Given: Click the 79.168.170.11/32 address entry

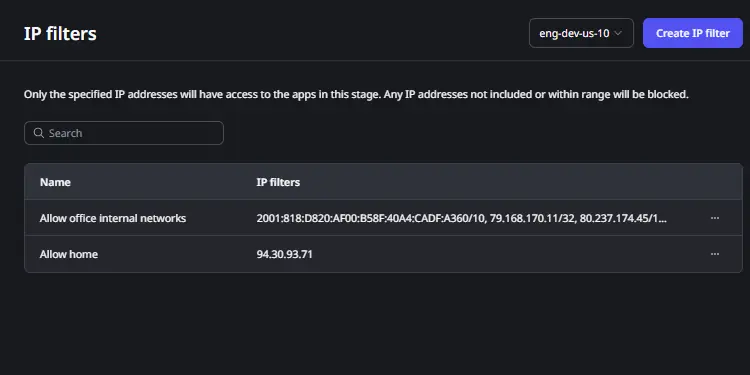Looking at the screenshot, I should click(x=533, y=218).
